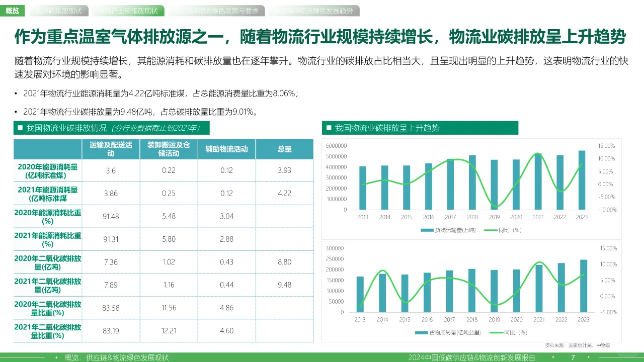Open the 运输及配送活动 column header
The image size is (644, 362).
(111, 149)
